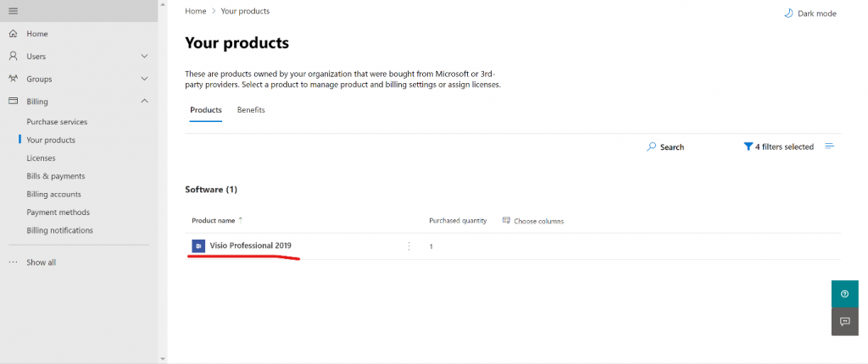Click the Search box
Screen dimensions: 868x364
(665, 147)
